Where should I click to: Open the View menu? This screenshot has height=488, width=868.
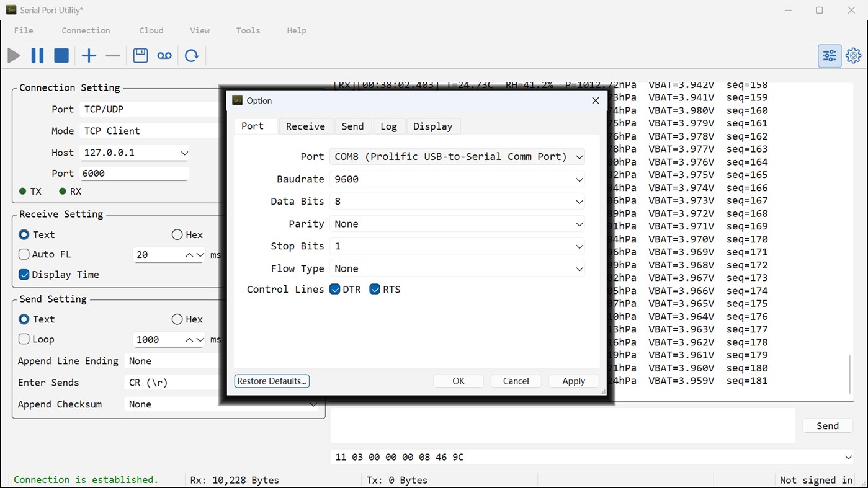(200, 30)
